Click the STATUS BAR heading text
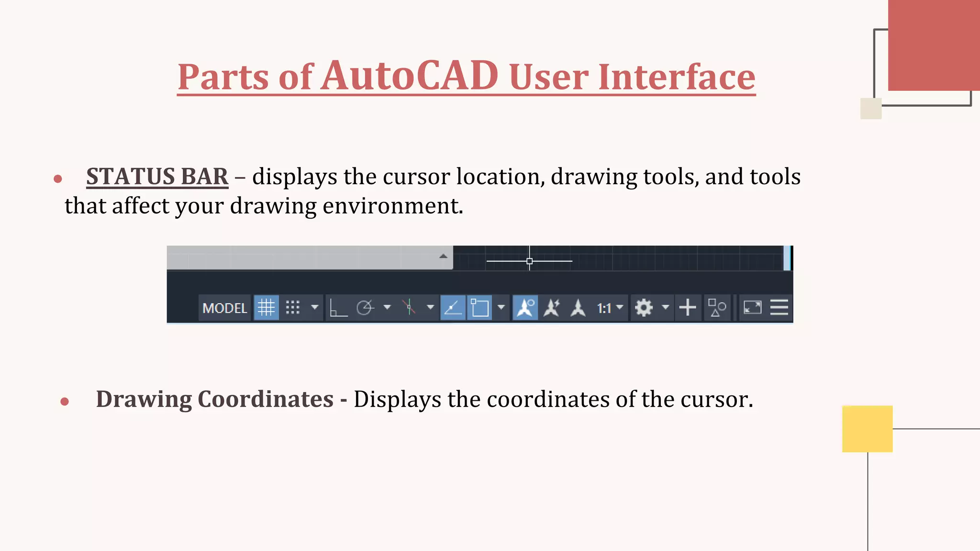Screen dimensions: 980x551 click(x=157, y=176)
